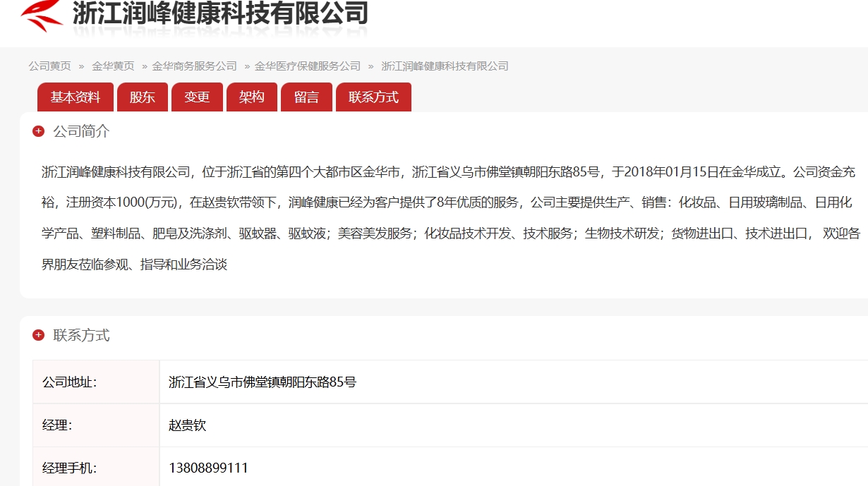868x486 pixels.
Task: Click the page title 浙江润峰健康科技有限公司
Action: 220,13
